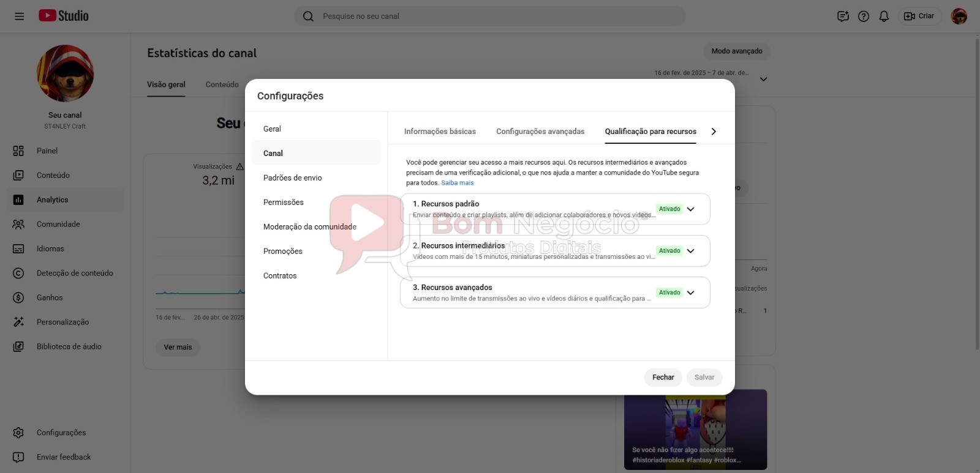
Task: Expand the Recursos intermediários section
Action: click(691, 251)
